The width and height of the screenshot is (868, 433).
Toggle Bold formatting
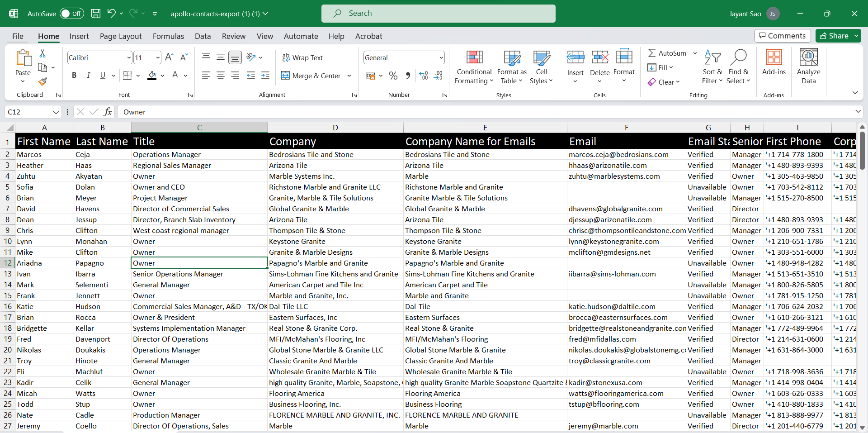tap(74, 76)
